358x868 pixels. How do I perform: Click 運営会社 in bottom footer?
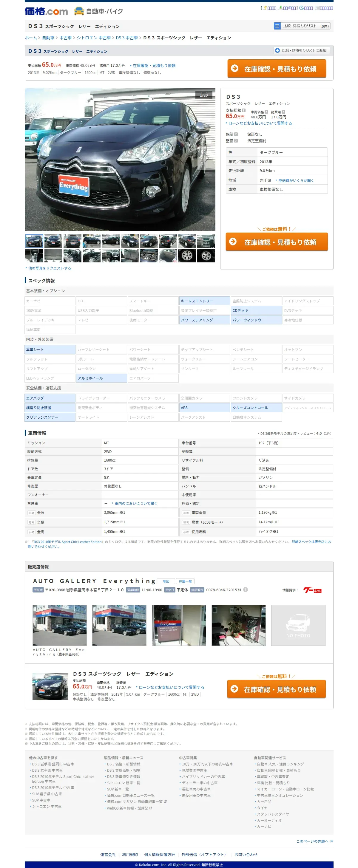(x=108, y=855)
